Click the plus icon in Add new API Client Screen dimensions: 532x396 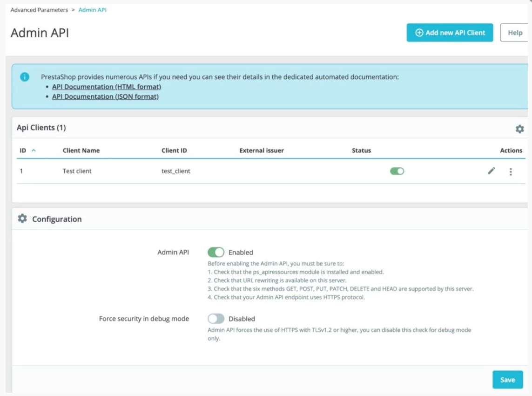coord(419,33)
